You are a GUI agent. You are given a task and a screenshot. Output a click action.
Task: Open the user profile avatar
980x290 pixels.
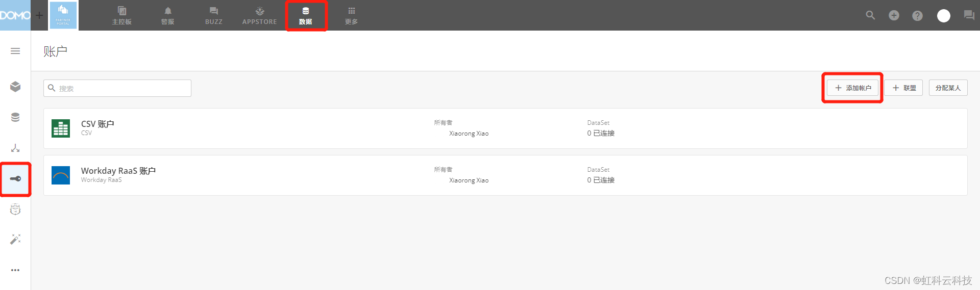point(944,16)
